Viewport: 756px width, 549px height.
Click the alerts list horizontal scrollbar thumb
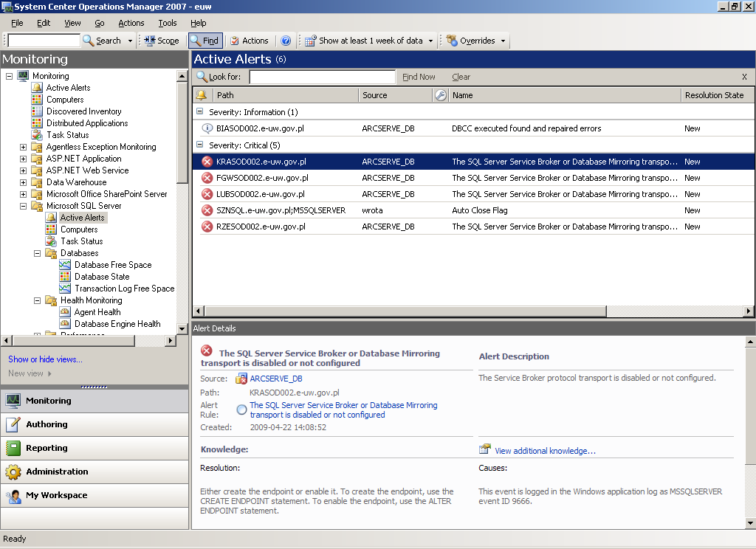pos(405,311)
